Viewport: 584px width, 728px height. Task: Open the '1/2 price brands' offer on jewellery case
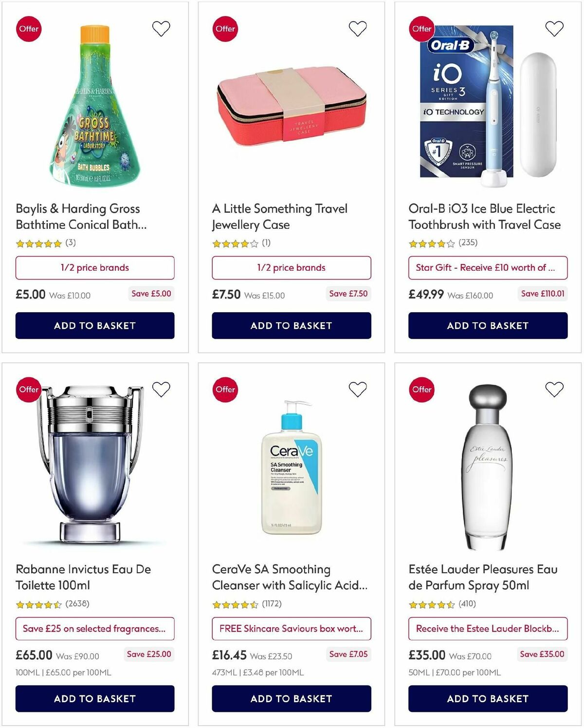[x=292, y=267]
